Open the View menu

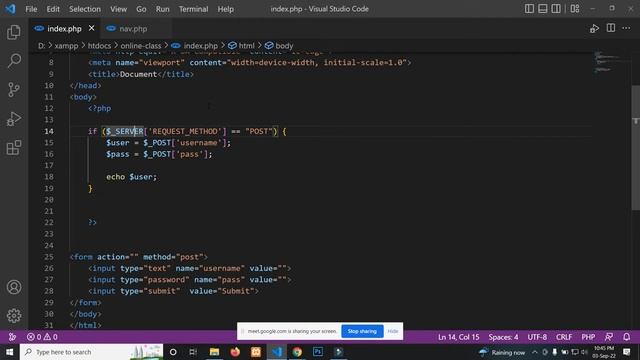(x=118, y=9)
